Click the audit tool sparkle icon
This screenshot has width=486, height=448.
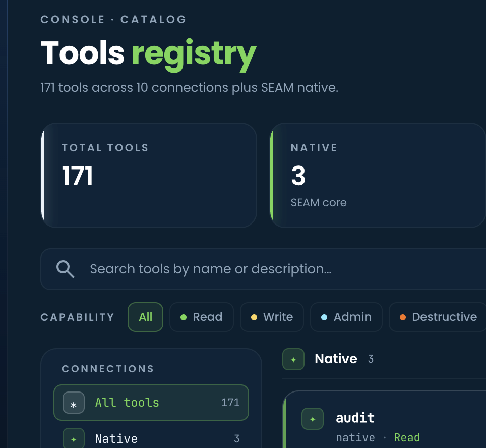(313, 419)
